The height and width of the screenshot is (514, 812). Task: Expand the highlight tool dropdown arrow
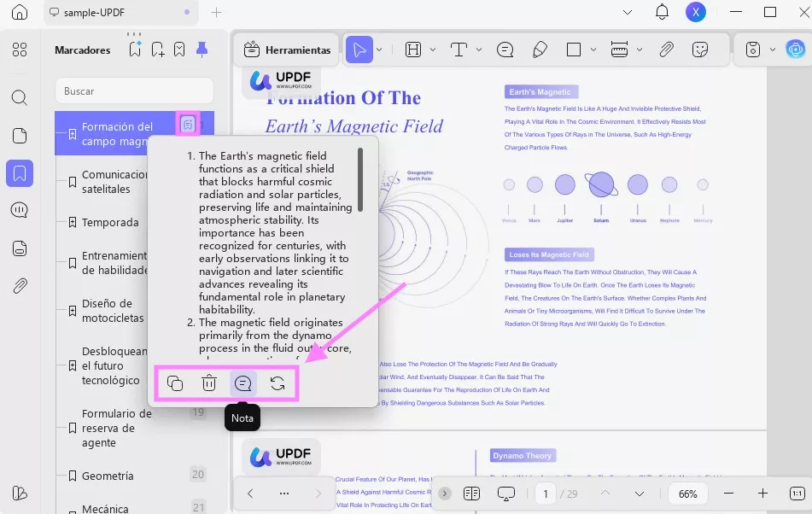(433, 50)
